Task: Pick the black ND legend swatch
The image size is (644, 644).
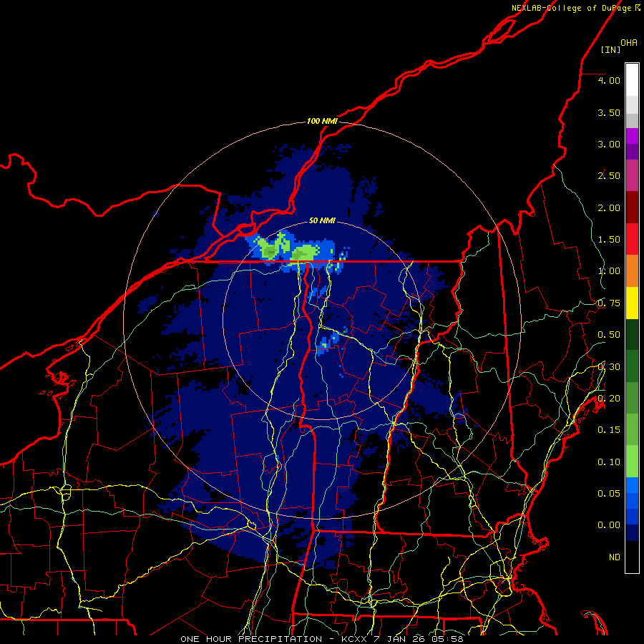Action: tap(632, 557)
